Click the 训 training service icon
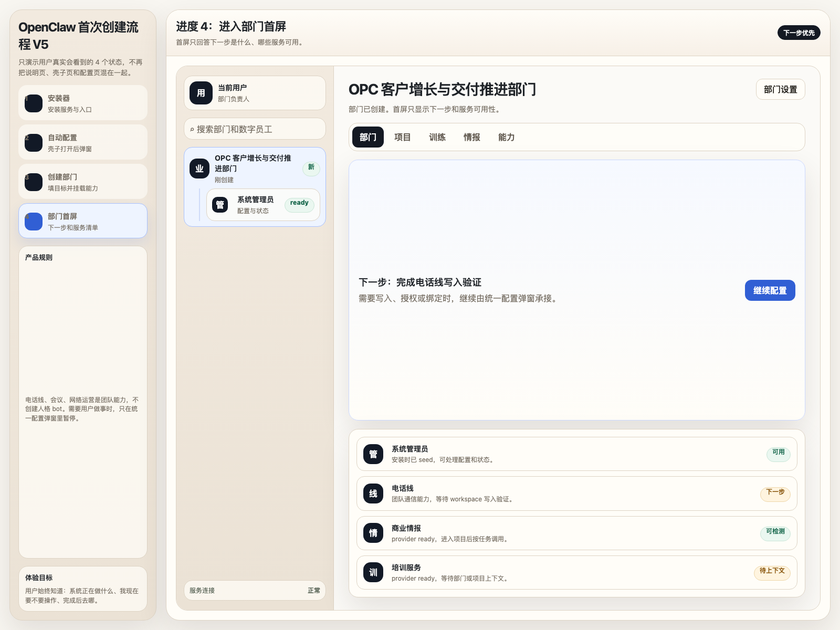Image resolution: width=840 pixels, height=630 pixels. click(373, 572)
